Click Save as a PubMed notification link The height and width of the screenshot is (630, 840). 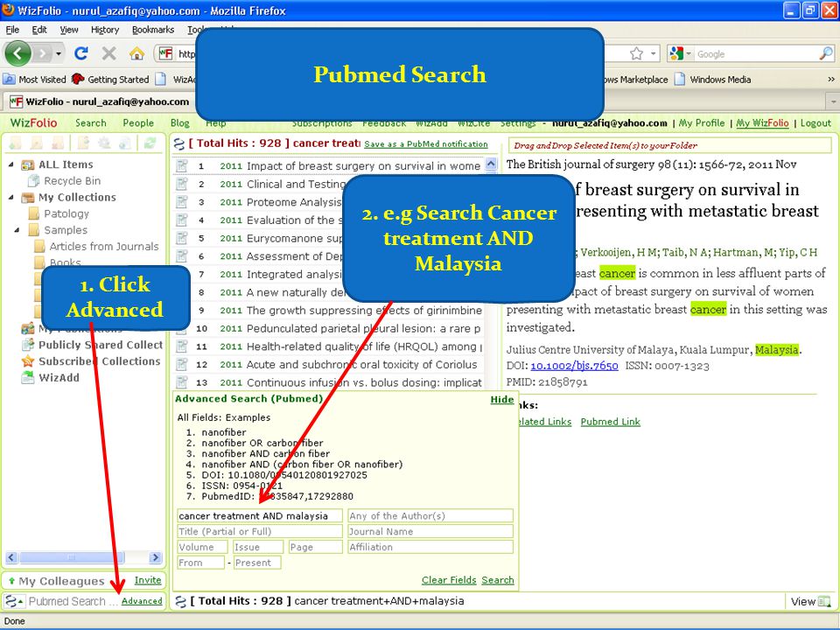[426, 144]
